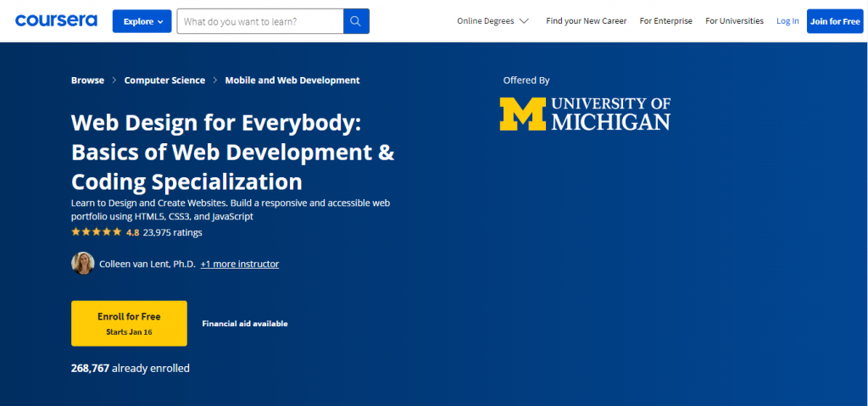The width and height of the screenshot is (868, 406).
Task: Expand the Online Degrees menu
Action: pos(492,21)
